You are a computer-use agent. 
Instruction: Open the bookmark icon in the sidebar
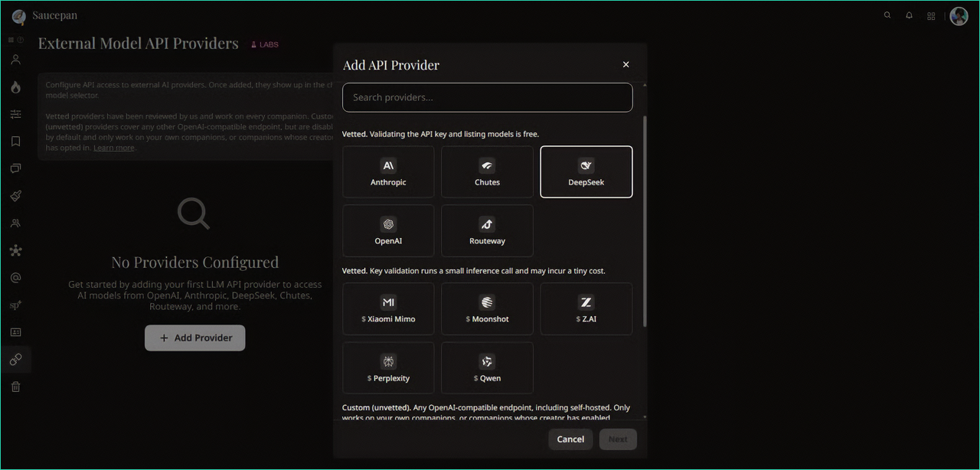(x=15, y=142)
